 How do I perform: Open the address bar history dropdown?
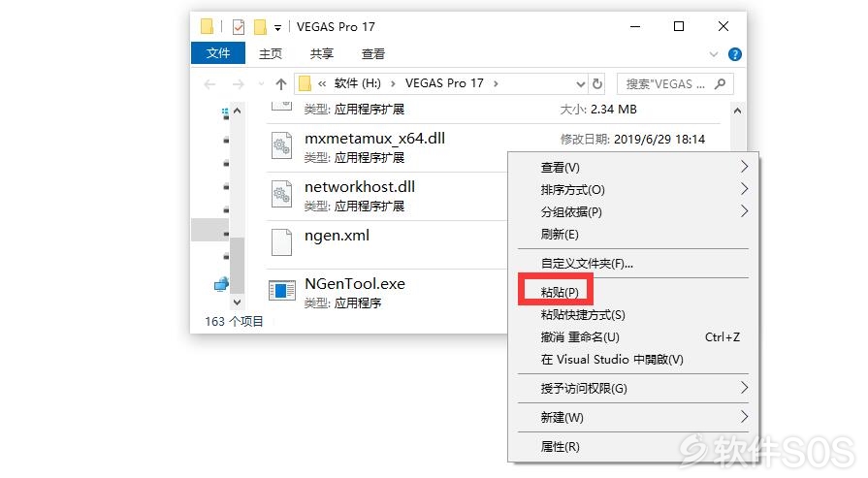point(580,84)
